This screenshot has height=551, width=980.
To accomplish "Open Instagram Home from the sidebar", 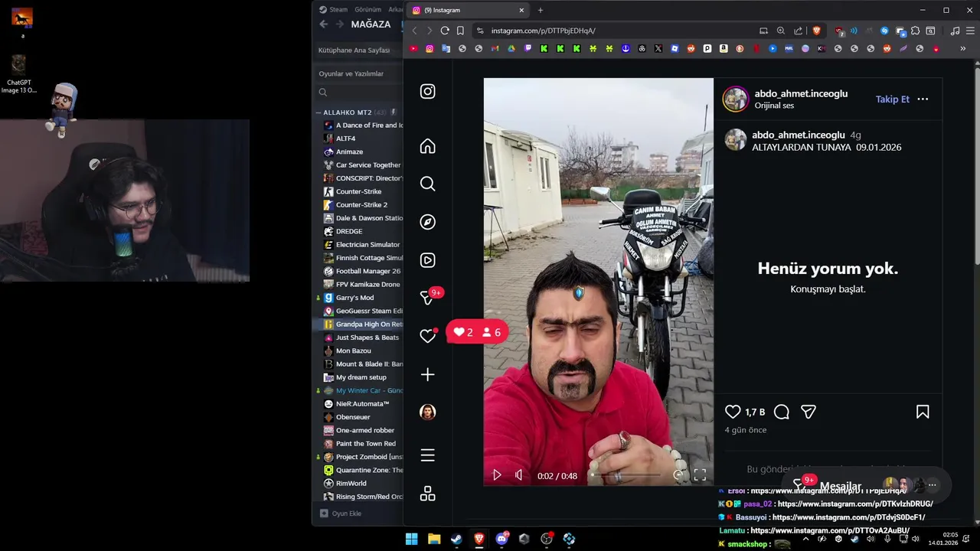I will pyautogui.click(x=428, y=146).
